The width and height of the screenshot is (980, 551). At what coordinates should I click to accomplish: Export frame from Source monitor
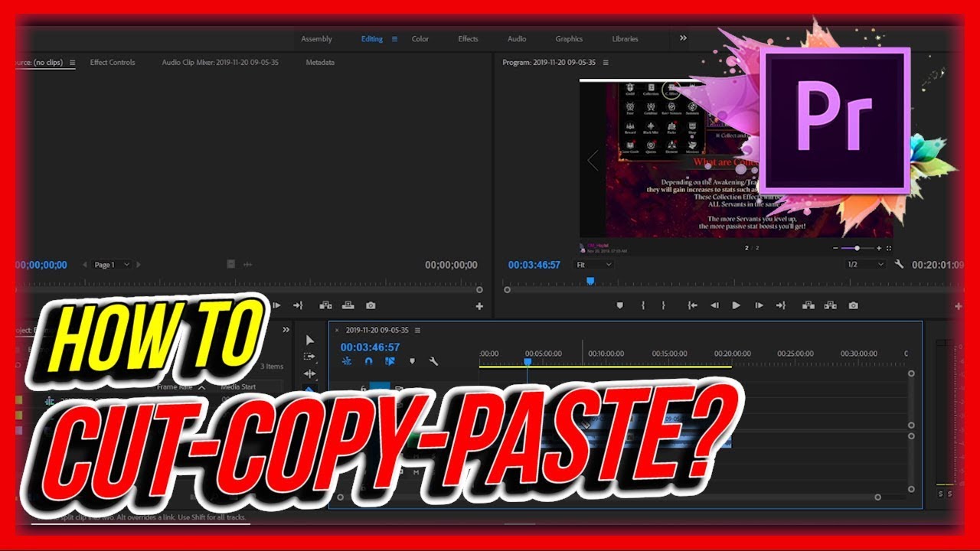(371, 305)
